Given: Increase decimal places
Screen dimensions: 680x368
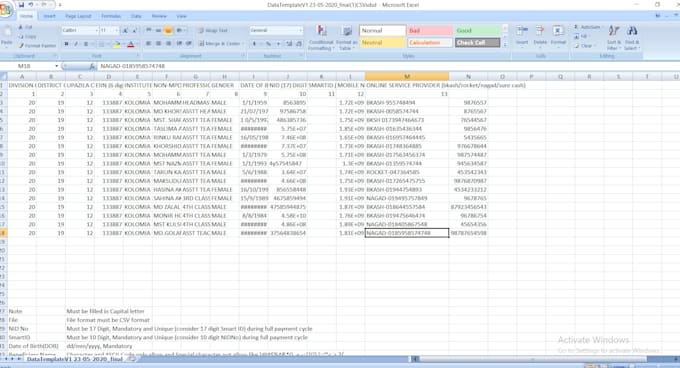Looking at the screenshot, I should [x=289, y=44].
